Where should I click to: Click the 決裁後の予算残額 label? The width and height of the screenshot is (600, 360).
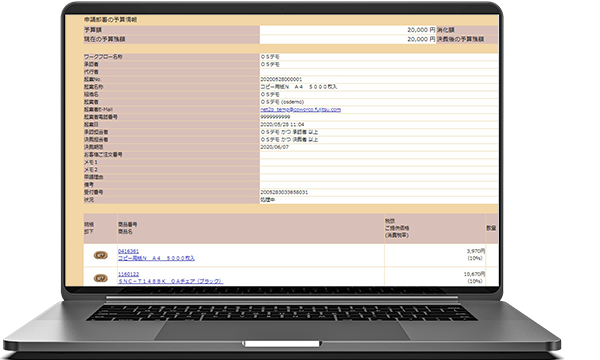(x=461, y=39)
